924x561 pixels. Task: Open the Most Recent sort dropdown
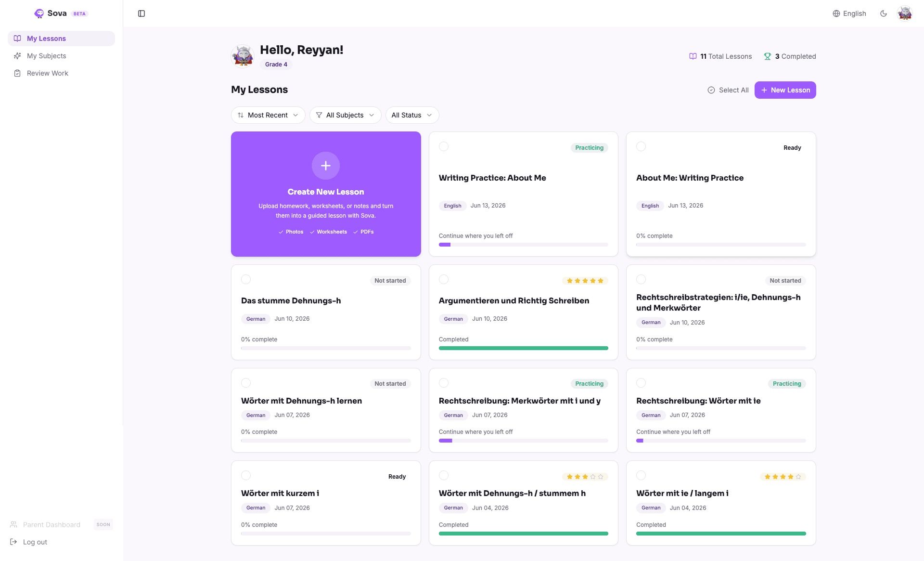pyautogui.click(x=268, y=115)
